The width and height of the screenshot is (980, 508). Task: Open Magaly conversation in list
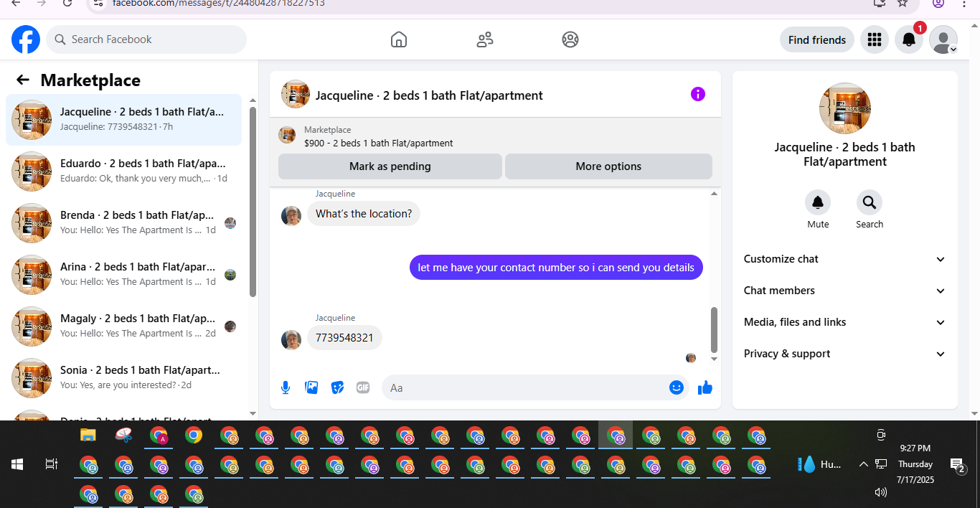tap(123, 326)
